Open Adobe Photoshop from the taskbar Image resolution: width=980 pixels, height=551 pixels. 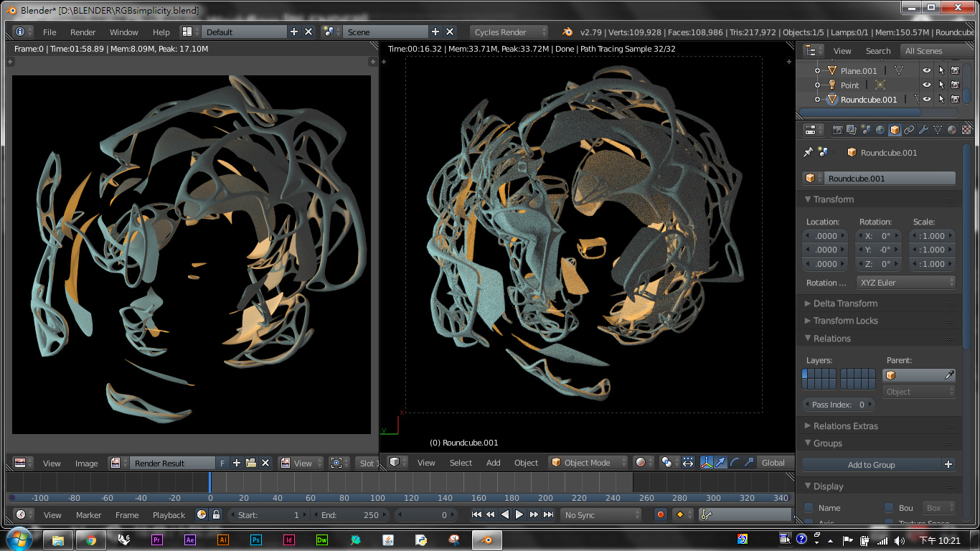coord(256,540)
